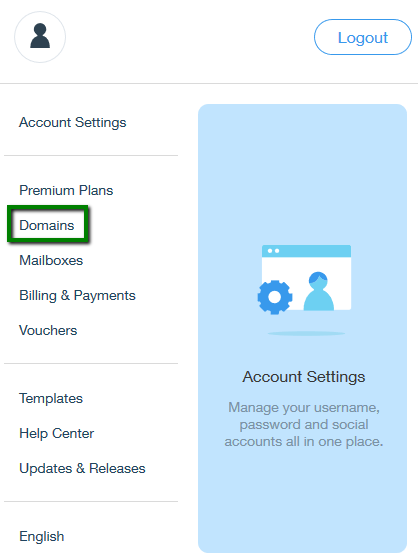Browse Templates from the menu

click(x=51, y=398)
